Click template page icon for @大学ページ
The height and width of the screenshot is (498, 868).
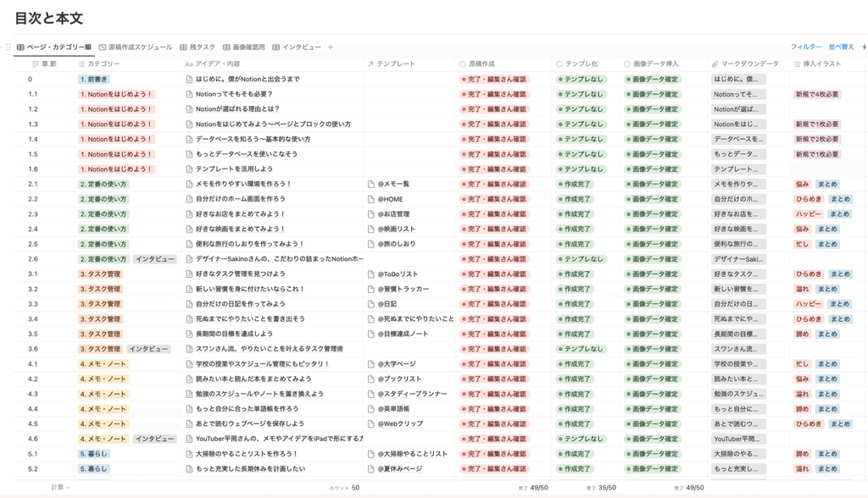[x=371, y=364]
